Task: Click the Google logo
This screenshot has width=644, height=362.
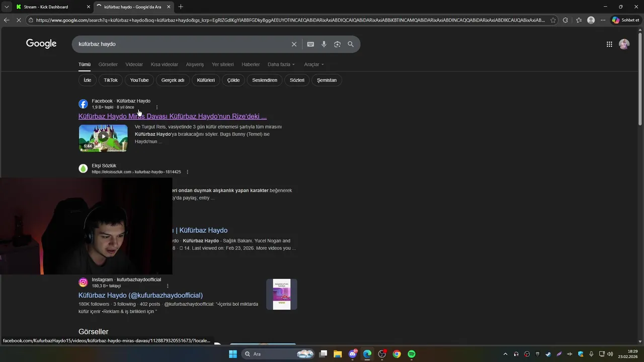Action: [x=41, y=44]
